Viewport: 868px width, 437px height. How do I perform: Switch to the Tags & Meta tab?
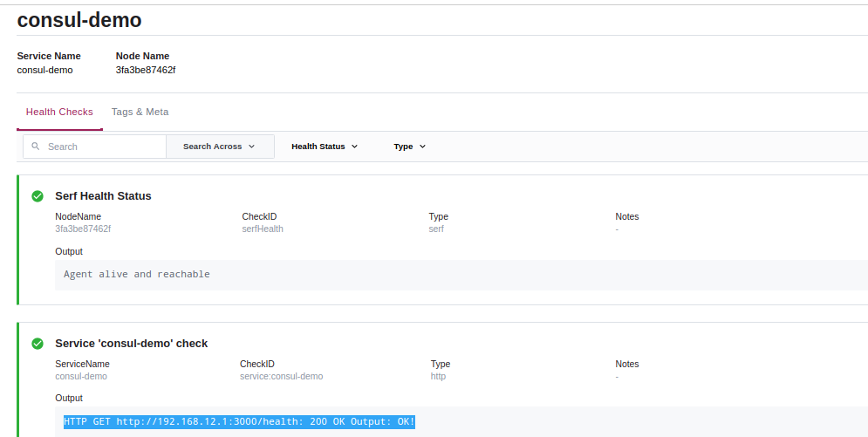click(140, 112)
